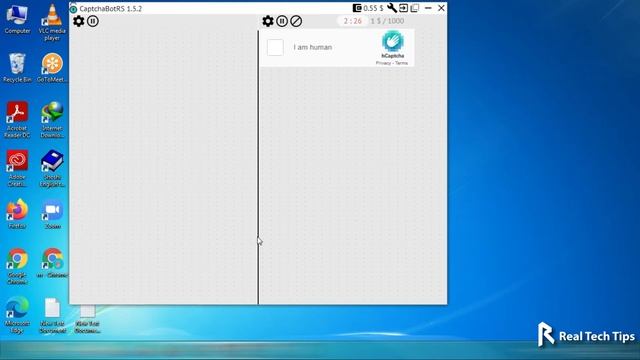Image resolution: width=640 pixels, height=360 pixels.
Task: Select the second Chrome shortcut desktop icon
Action: (52, 263)
